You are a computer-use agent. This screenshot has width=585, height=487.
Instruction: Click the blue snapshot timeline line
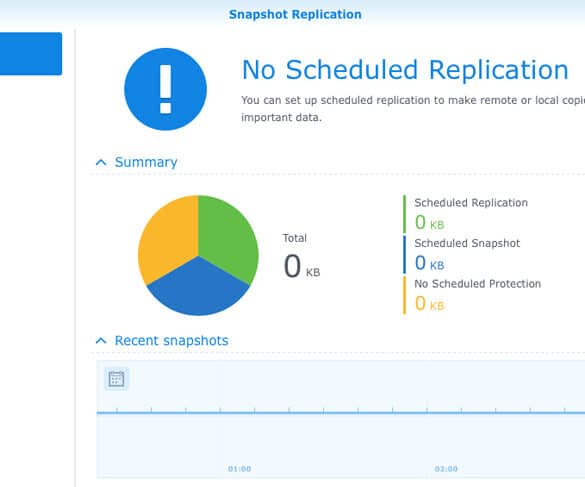click(x=341, y=413)
